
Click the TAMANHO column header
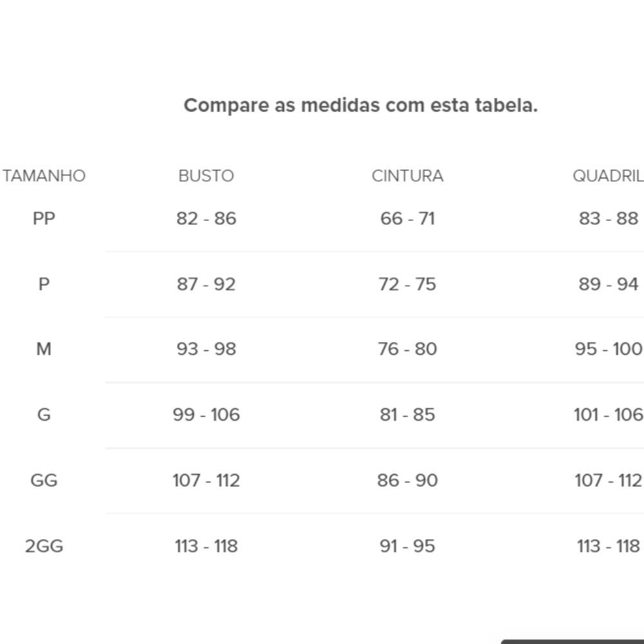pos(44,176)
